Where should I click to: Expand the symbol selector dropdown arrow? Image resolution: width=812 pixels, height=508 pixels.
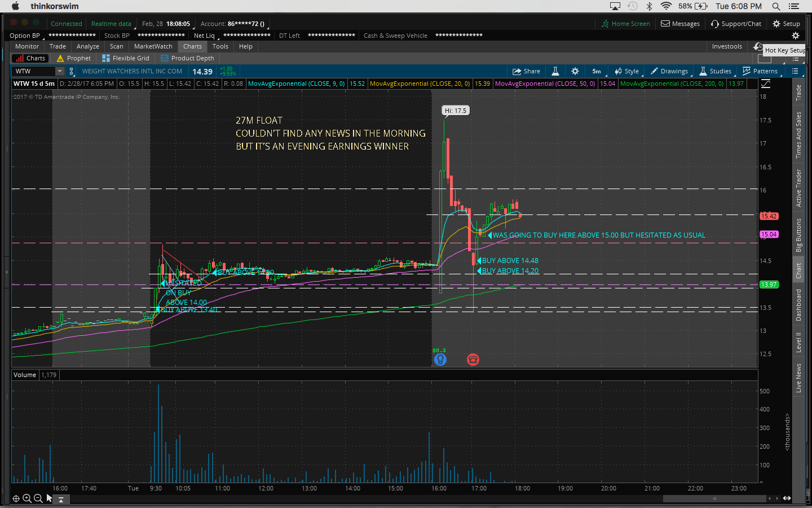coord(60,71)
